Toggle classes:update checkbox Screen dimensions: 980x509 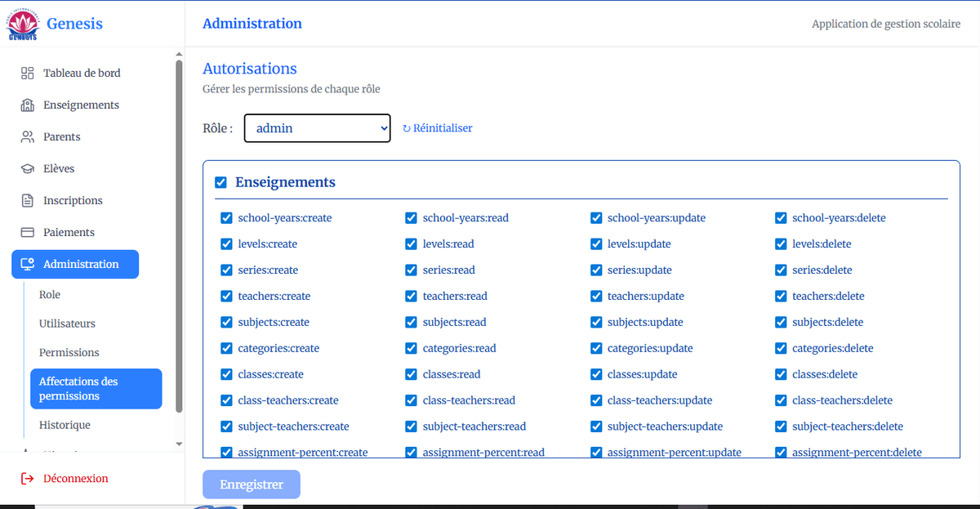(x=596, y=374)
